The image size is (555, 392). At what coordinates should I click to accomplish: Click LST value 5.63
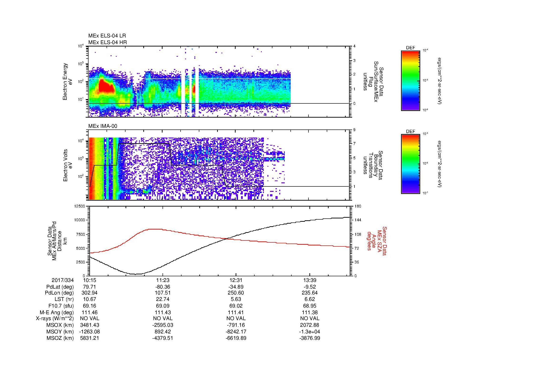tap(236, 299)
